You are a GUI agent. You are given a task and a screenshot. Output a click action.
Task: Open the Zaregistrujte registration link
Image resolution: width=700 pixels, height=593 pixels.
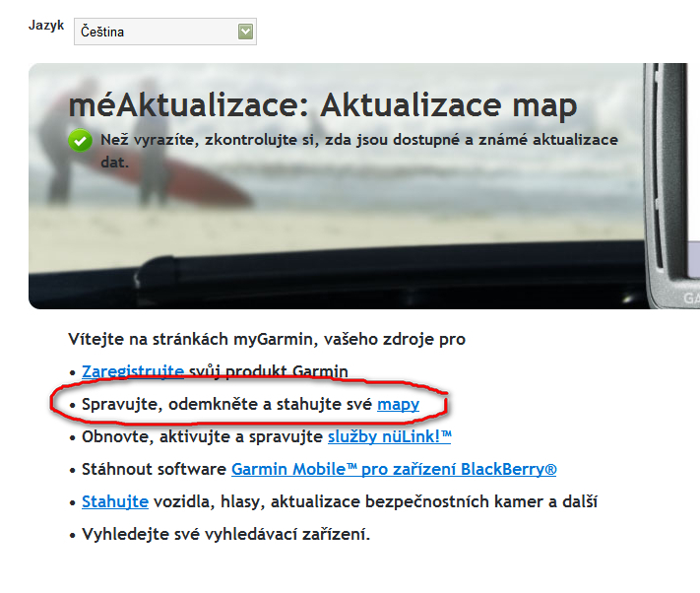133,371
